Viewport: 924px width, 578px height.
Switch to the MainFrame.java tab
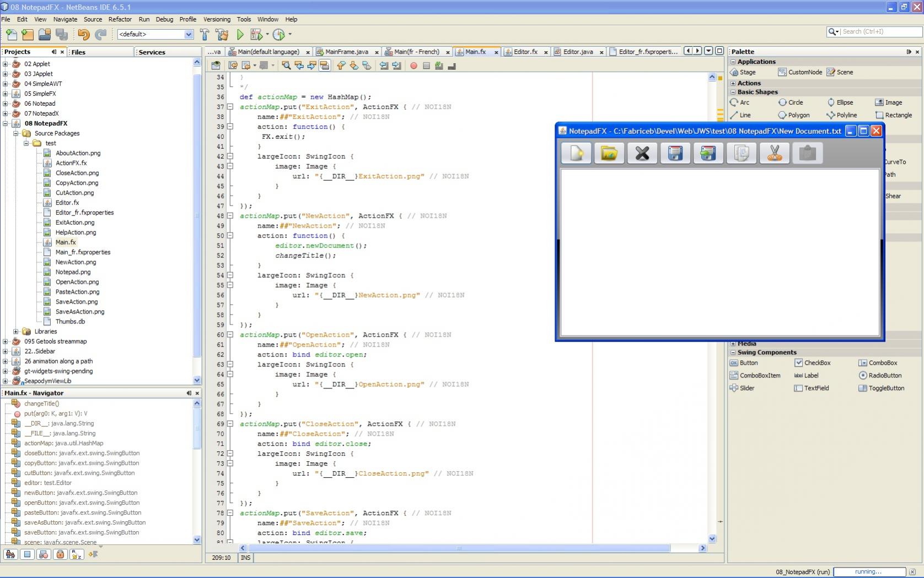click(346, 52)
